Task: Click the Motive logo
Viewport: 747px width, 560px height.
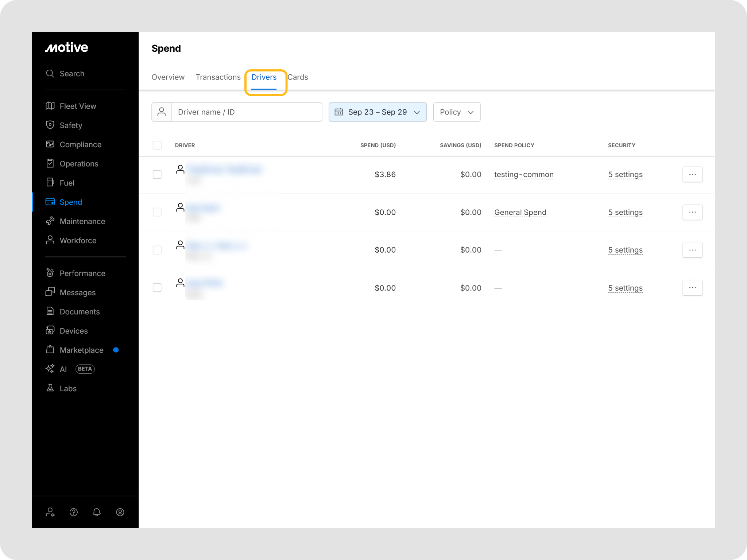Action: click(66, 48)
